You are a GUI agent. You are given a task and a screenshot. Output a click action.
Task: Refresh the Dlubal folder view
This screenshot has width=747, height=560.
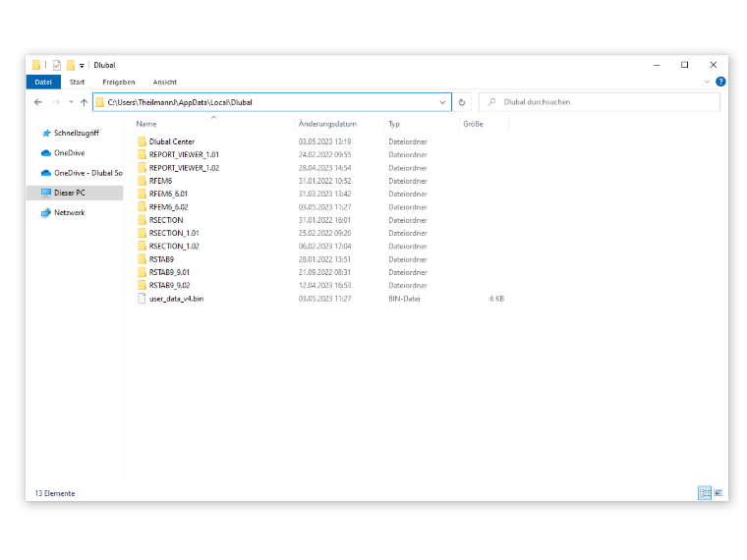462,102
